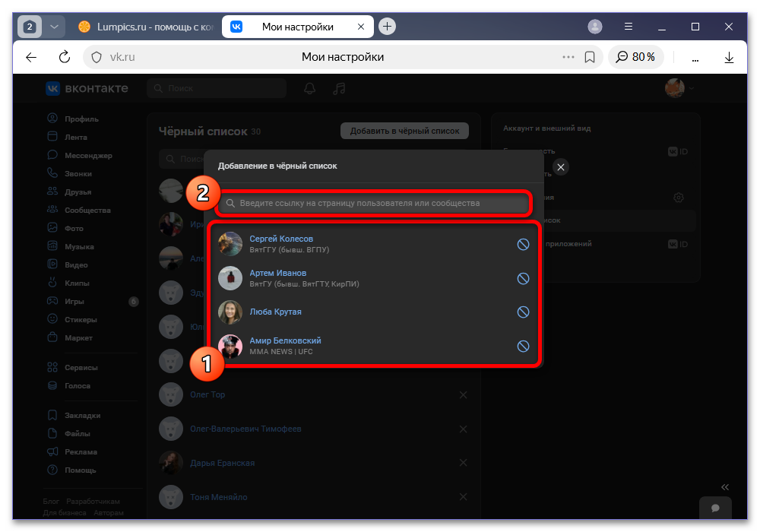Remove Тоня Меняйло from the blacklist
760x532 pixels.
point(464,496)
